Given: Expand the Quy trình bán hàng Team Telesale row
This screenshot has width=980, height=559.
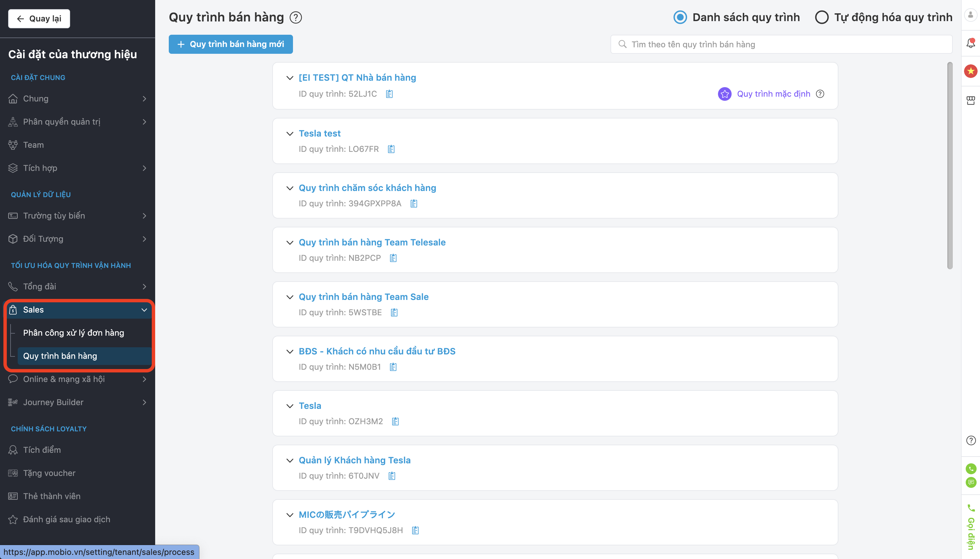Looking at the screenshot, I should pos(290,243).
